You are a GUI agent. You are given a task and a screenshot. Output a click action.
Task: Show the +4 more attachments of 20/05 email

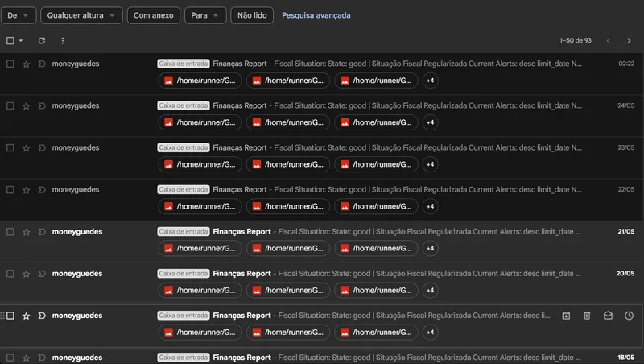430,290
